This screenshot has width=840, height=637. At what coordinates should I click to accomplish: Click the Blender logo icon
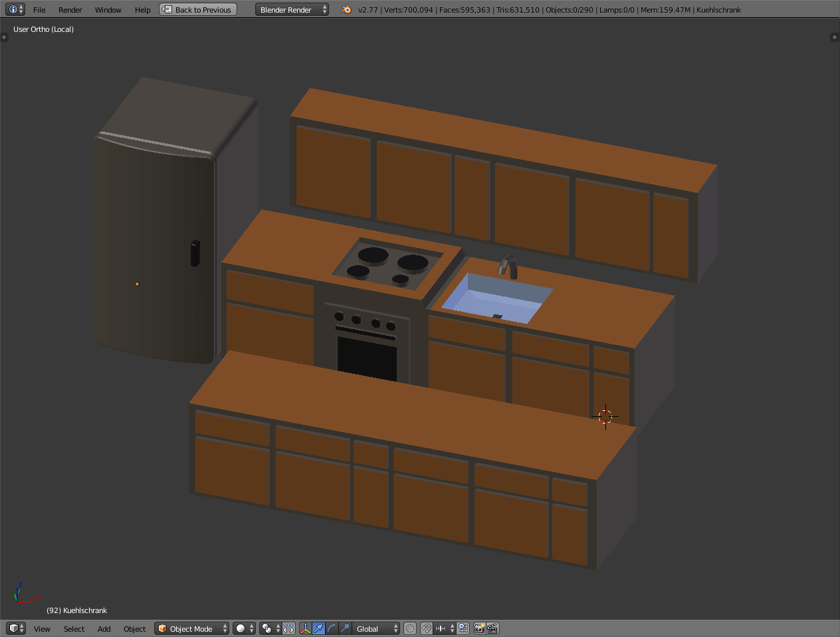point(346,9)
